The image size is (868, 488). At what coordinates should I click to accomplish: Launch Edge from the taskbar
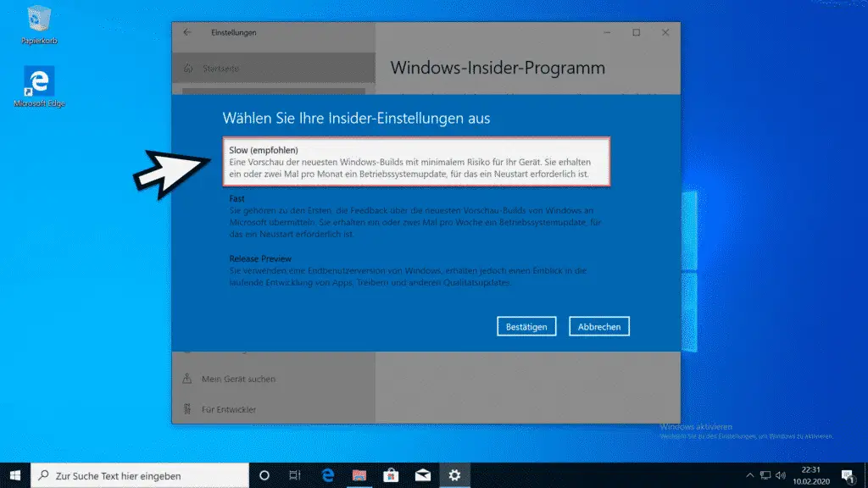coord(328,475)
